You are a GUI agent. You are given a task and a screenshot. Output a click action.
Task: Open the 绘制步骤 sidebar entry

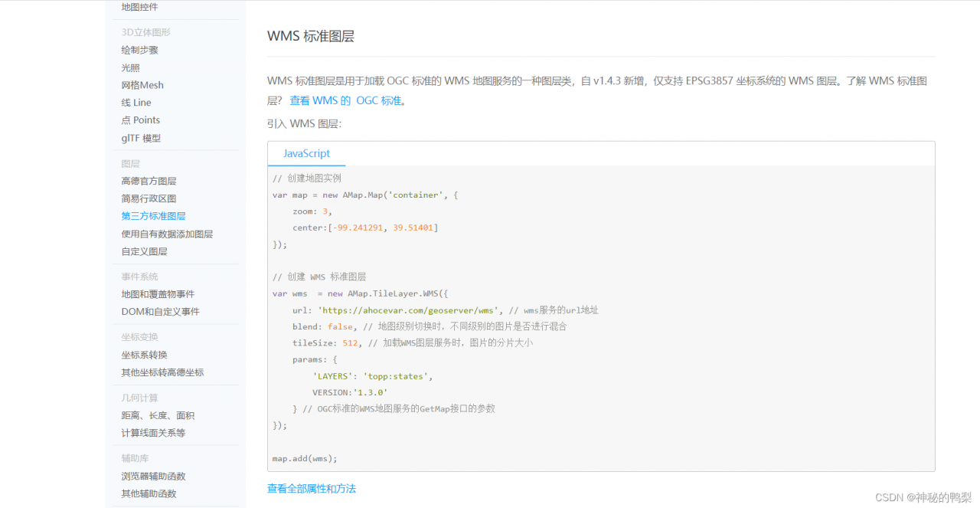140,50
